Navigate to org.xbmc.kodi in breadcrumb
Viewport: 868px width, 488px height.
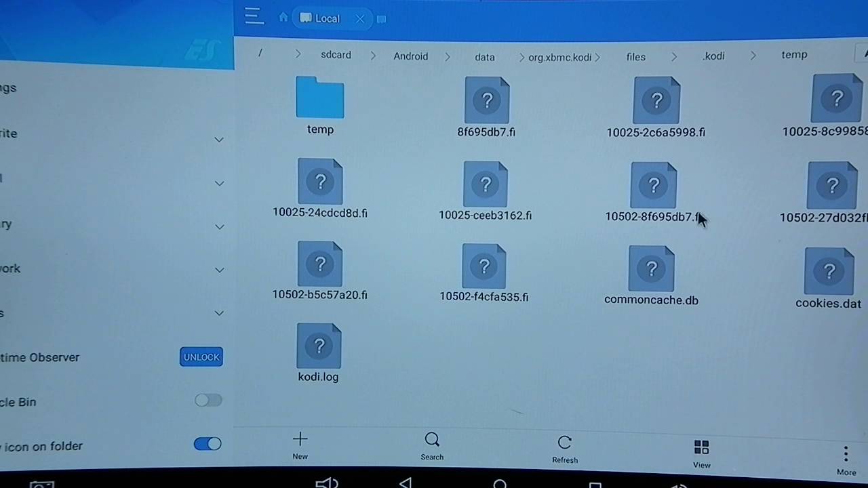(x=560, y=58)
